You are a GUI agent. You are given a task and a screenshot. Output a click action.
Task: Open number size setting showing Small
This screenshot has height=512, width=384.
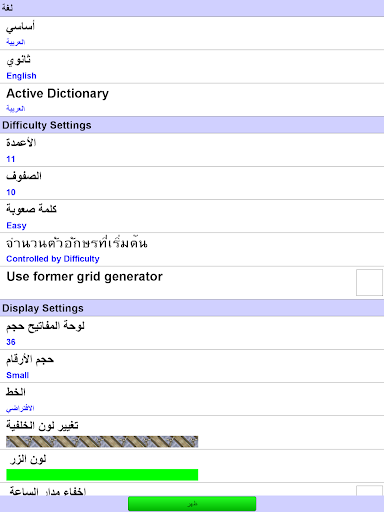tap(192, 366)
